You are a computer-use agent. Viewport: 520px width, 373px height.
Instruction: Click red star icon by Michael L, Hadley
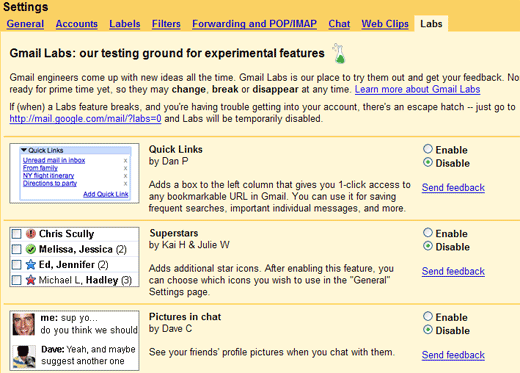point(31,280)
